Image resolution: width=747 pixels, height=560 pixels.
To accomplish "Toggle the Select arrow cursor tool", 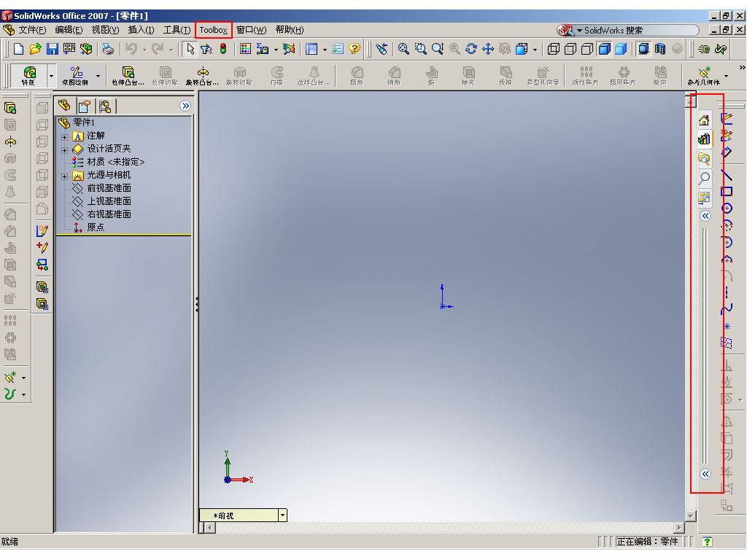I will click(190, 49).
